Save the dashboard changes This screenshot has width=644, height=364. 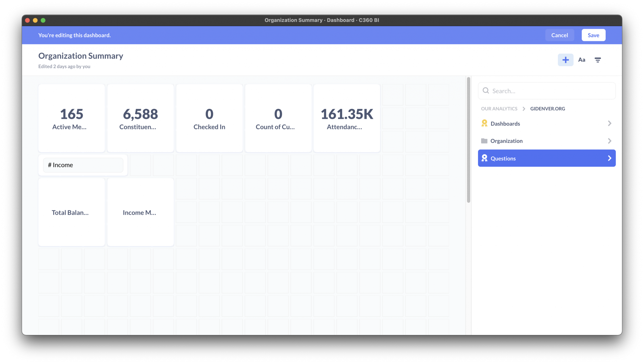click(593, 35)
